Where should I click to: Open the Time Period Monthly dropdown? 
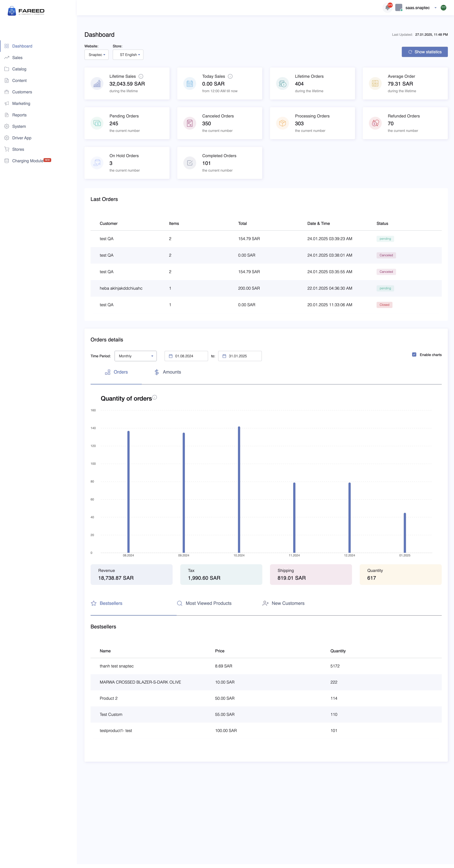click(136, 356)
